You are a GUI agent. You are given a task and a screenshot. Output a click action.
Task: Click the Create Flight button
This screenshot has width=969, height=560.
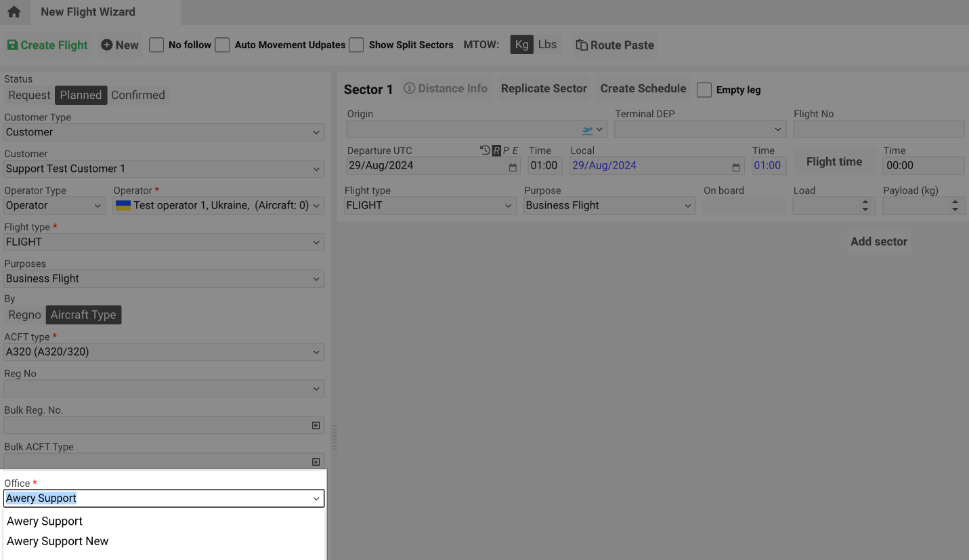click(x=47, y=45)
